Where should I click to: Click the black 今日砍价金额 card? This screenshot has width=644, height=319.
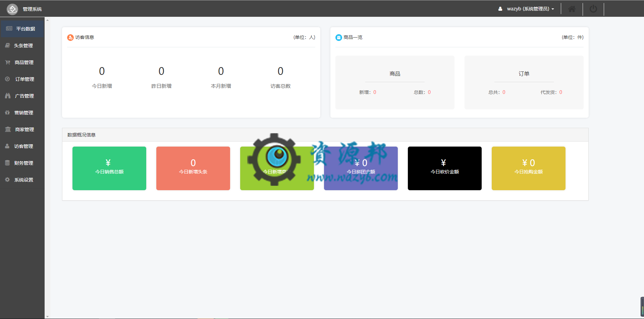[x=445, y=168]
